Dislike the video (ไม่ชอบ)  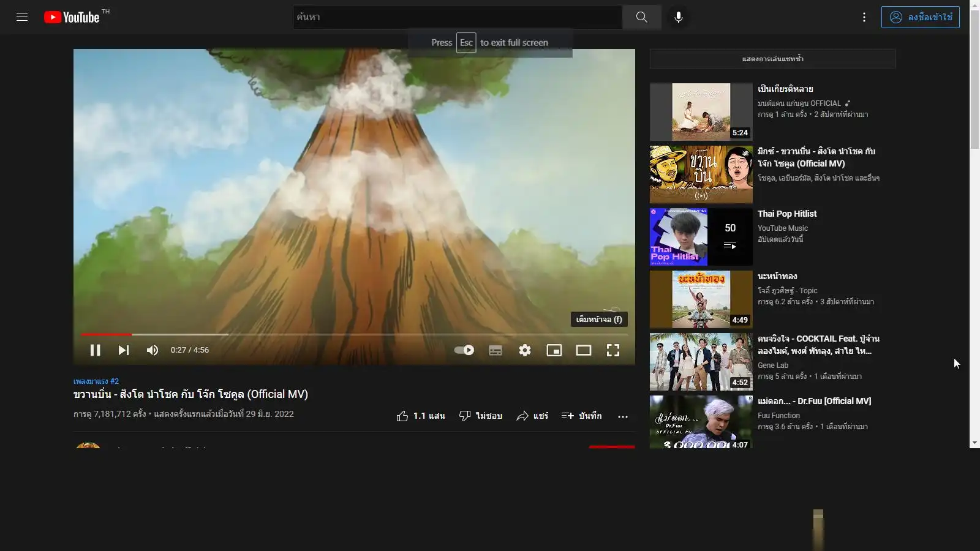pyautogui.click(x=481, y=416)
